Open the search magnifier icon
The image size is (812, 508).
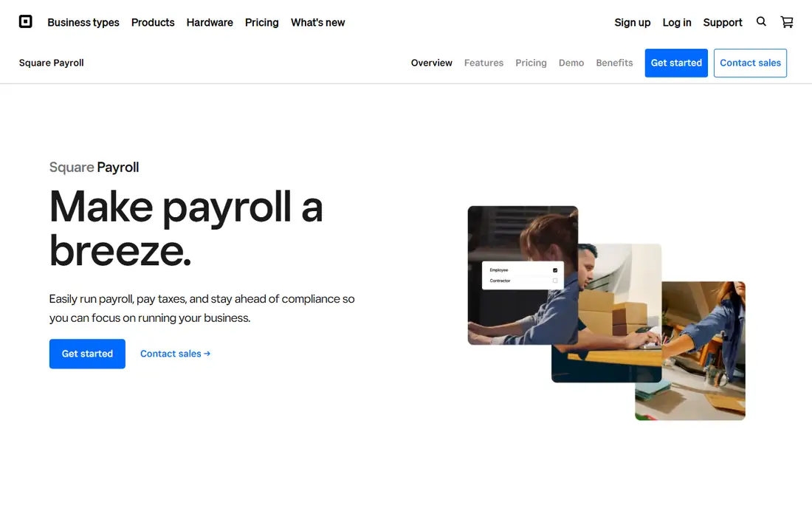[761, 21]
